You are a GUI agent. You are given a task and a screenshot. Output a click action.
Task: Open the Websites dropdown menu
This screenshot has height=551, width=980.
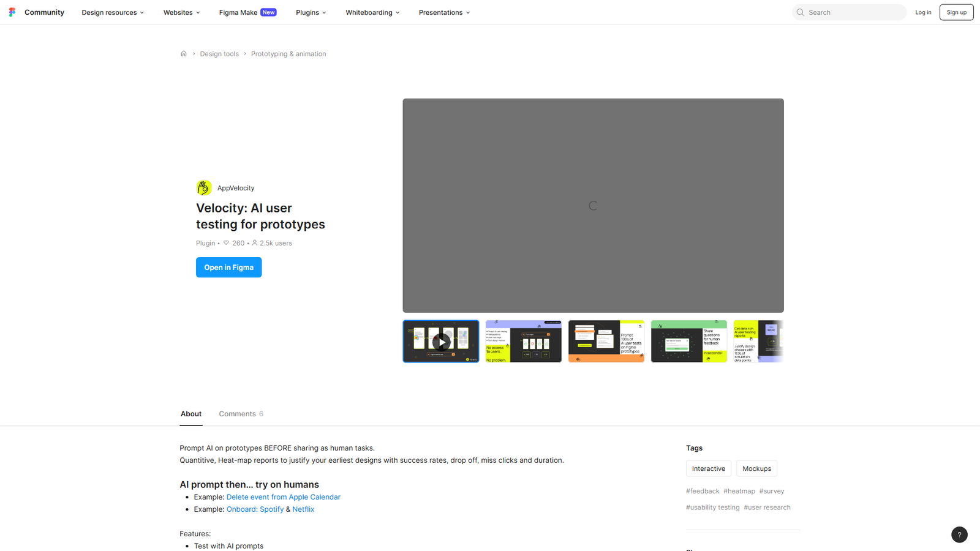181,12
